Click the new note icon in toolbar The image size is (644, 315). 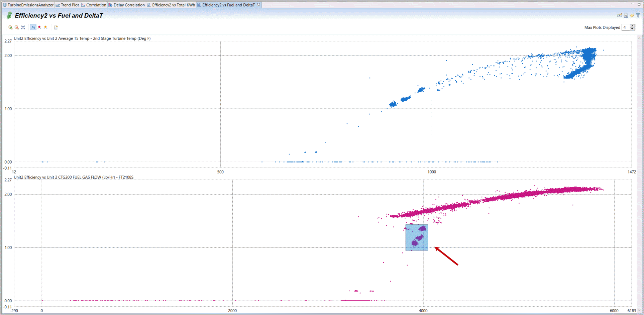(x=56, y=27)
